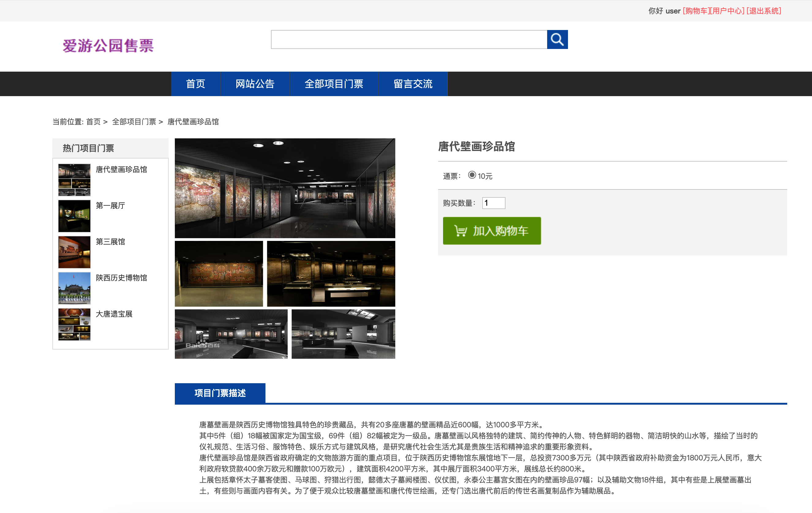Click 退出系统 to log out
812x513 pixels.
(x=764, y=11)
